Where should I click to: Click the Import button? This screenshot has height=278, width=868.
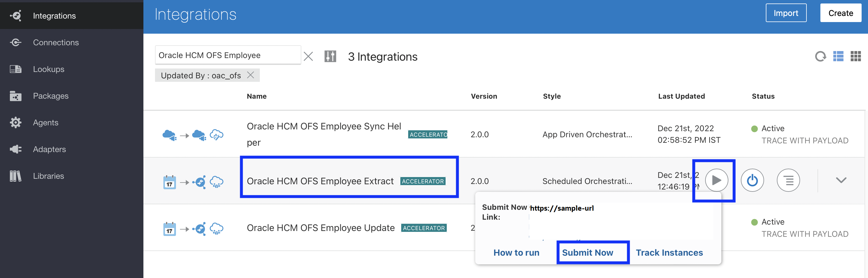(x=786, y=13)
